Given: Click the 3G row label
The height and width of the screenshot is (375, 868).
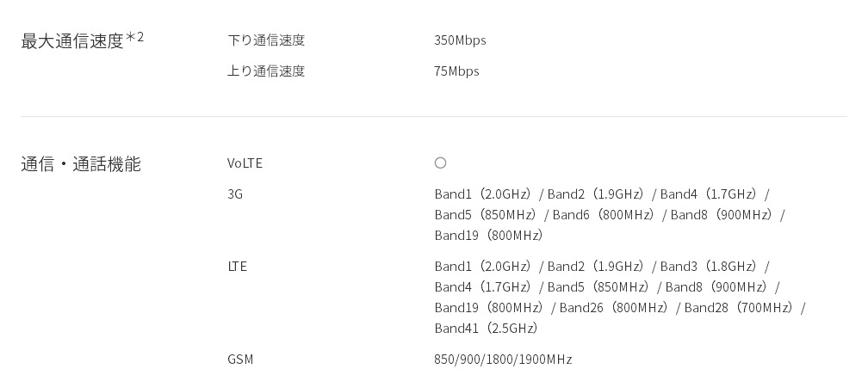Looking at the screenshot, I should tap(235, 194).
